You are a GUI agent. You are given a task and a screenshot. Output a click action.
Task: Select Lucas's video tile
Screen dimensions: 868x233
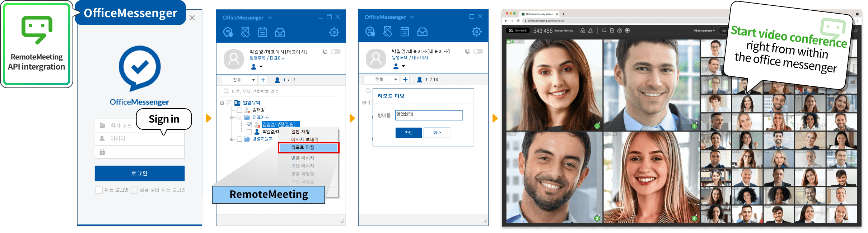554,177
